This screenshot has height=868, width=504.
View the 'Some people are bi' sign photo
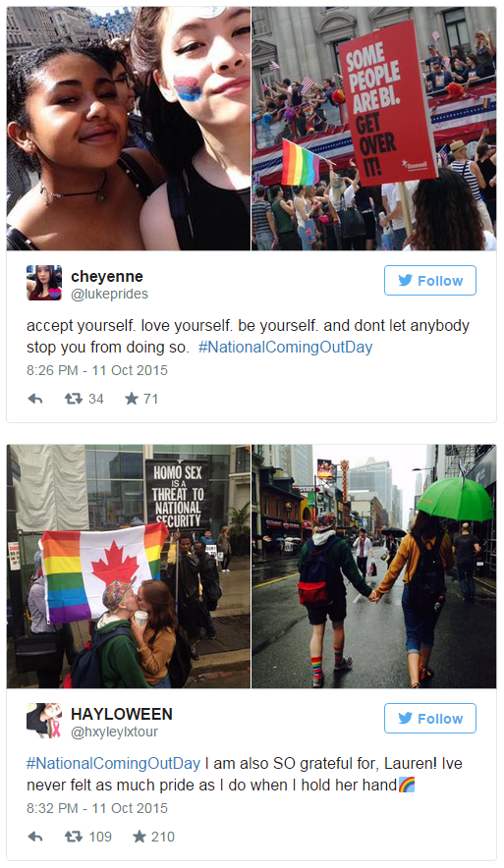(374, 129)
